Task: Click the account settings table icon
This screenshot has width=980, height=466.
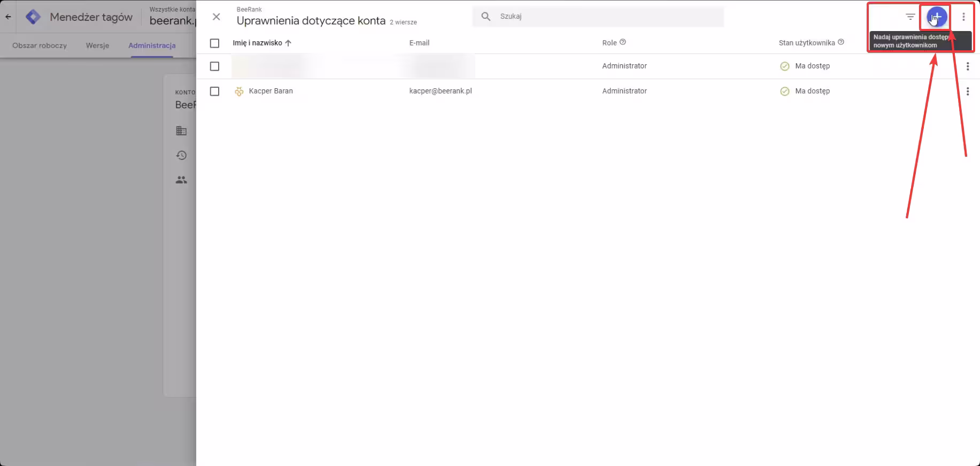Action: pyautogui.click(x=182, y=131)
